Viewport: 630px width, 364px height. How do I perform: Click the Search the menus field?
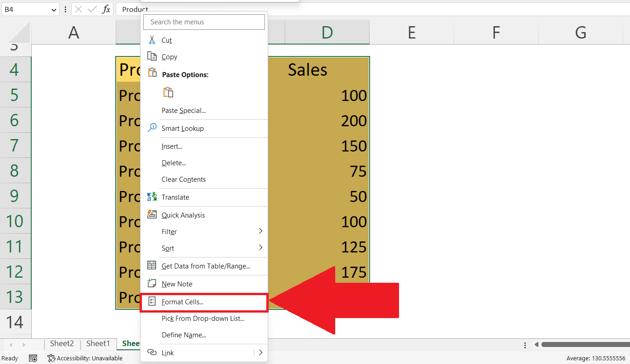204,22
